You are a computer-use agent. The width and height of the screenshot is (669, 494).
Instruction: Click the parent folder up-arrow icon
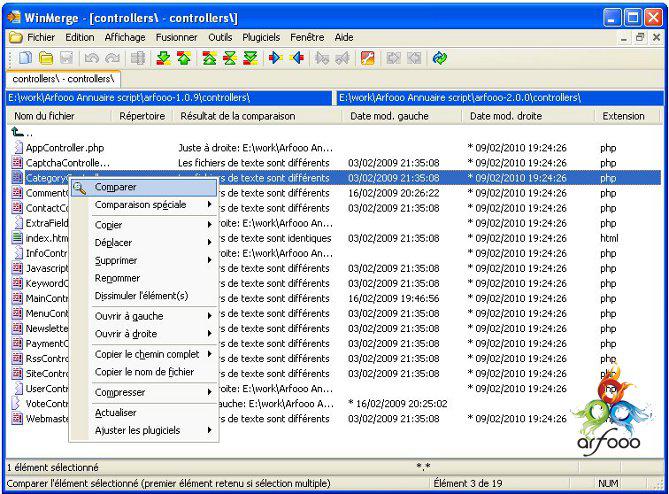17,132
